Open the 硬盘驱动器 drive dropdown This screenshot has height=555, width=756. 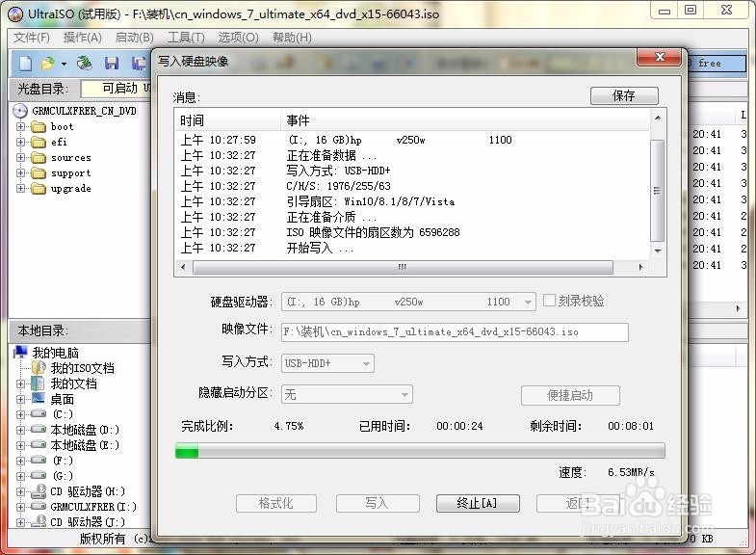click(528, 303)
